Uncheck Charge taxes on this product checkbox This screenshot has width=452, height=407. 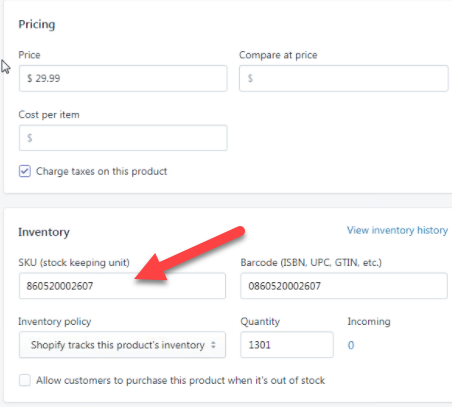point(25,171)
